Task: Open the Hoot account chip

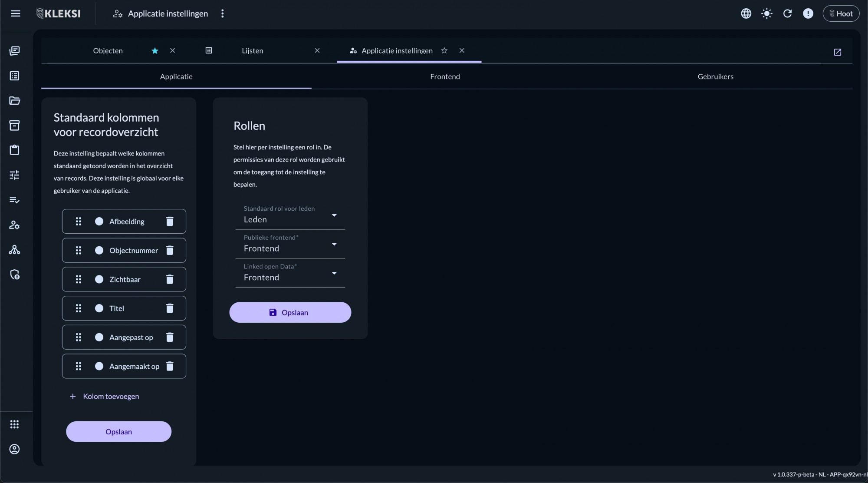Action: pos(841,13)
